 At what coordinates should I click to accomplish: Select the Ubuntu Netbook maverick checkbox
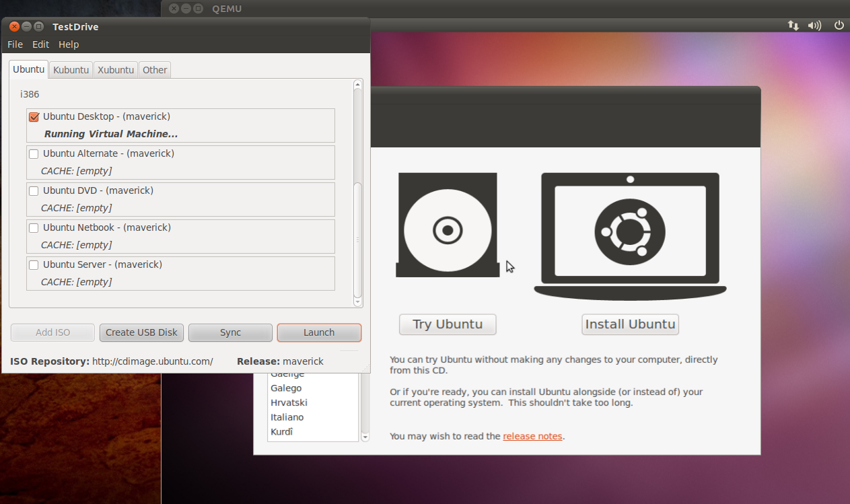[x=34, y=228]
